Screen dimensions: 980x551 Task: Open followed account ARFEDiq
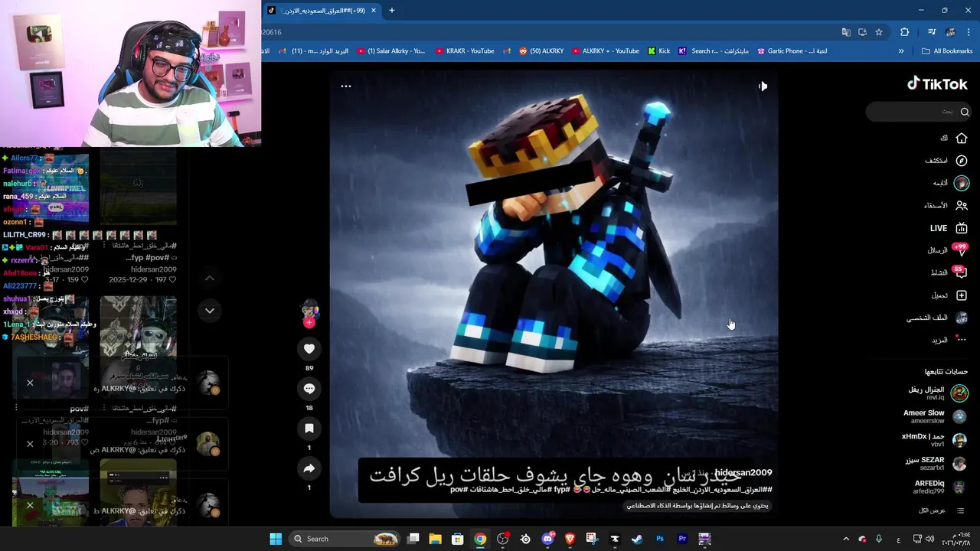[x=940, y=487]
